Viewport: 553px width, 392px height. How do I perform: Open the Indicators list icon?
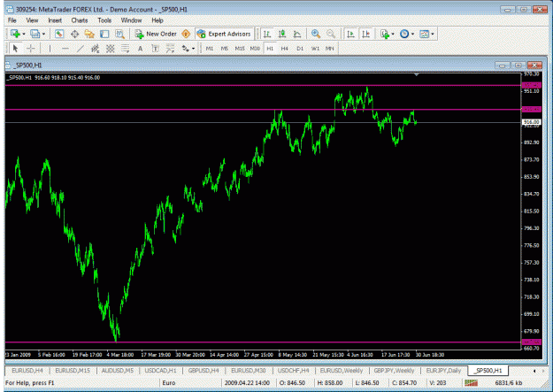(385, 34)
